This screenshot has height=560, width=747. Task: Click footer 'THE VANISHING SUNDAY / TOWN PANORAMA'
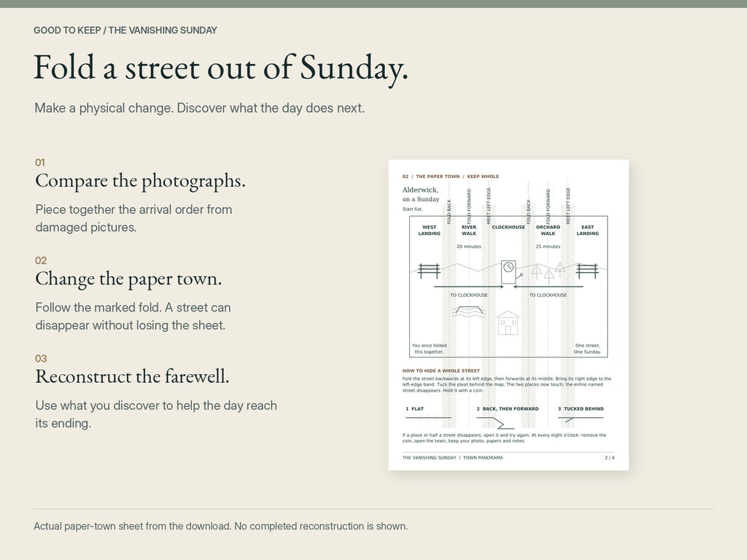tap(452, 458)
